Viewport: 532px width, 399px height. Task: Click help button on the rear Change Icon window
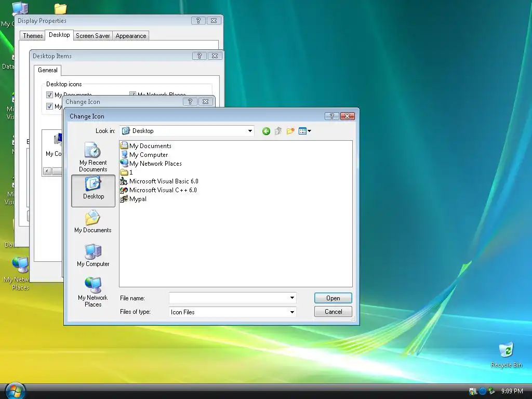click(190, 101)
